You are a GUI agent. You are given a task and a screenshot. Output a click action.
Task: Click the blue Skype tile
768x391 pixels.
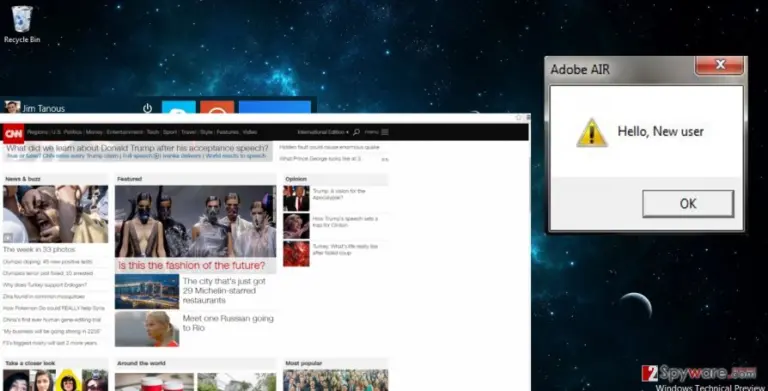179,107
